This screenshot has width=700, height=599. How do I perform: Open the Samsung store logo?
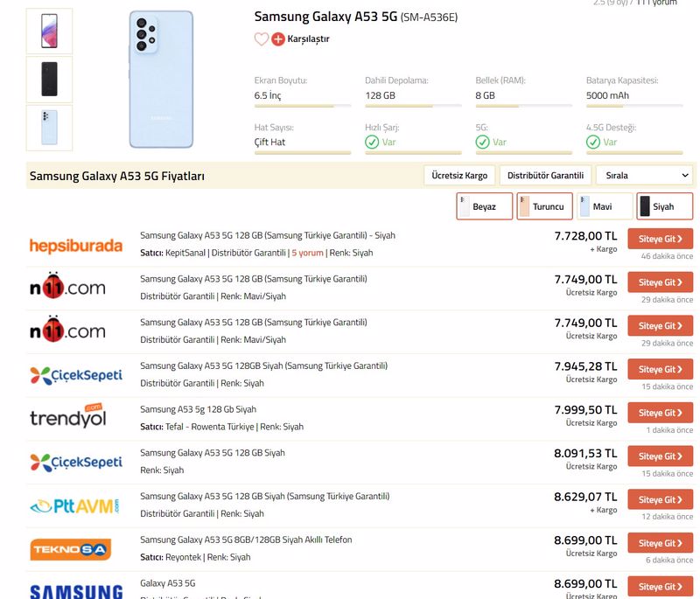coord(76,591)
